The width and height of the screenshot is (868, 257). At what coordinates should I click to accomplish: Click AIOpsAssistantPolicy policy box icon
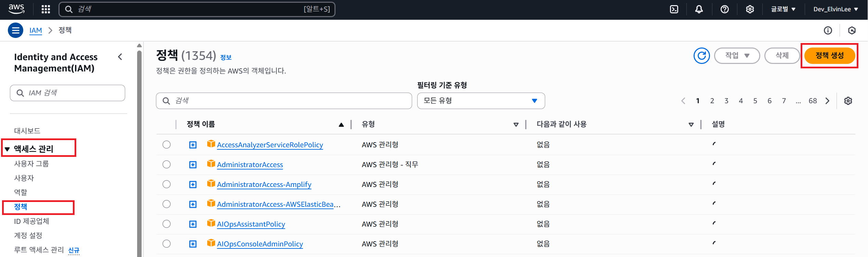(x=211, y=223)
